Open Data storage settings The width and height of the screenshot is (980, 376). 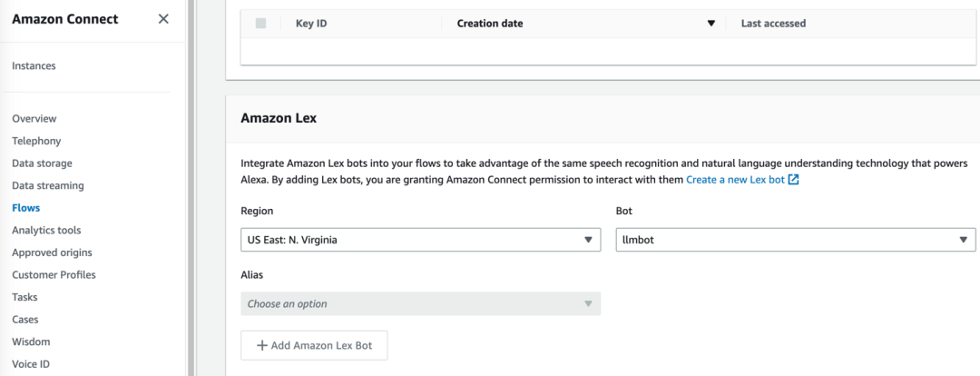pos(42,163)
